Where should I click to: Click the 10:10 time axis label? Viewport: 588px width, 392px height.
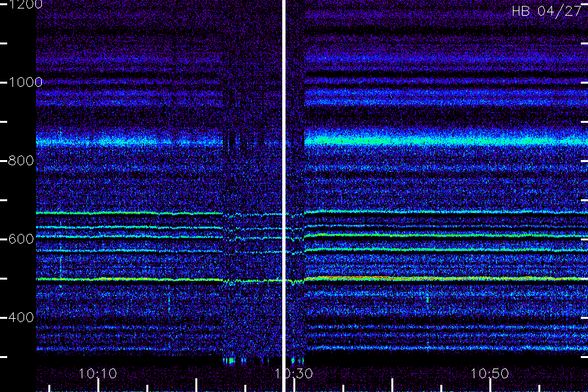[x=98, y=373]
